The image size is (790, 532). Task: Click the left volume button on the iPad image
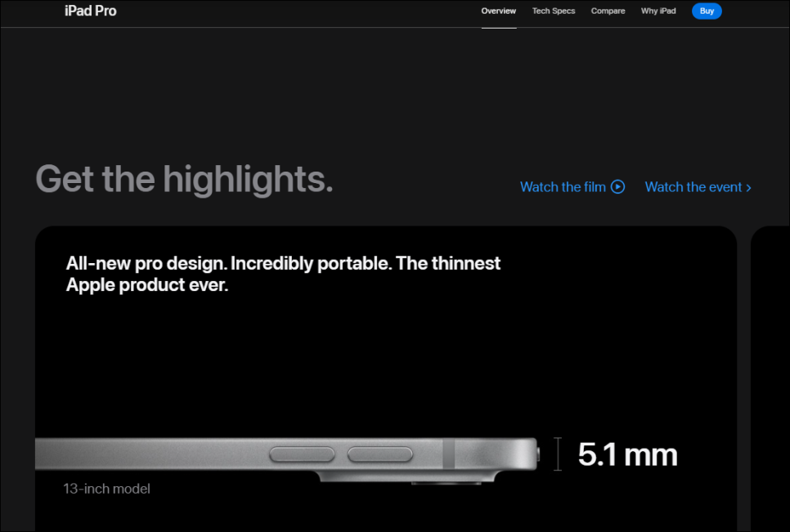[303, 454]
